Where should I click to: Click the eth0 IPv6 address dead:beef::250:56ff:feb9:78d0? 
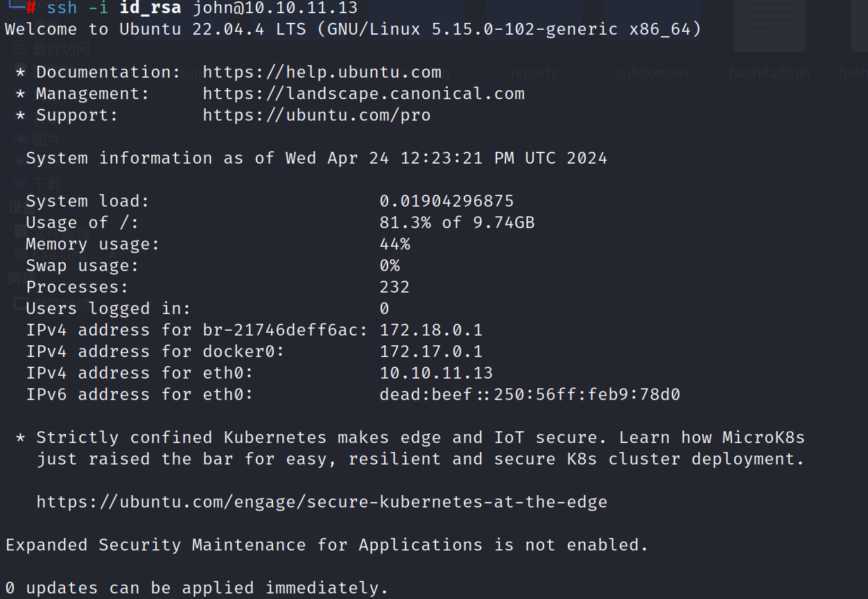point(530,394)
